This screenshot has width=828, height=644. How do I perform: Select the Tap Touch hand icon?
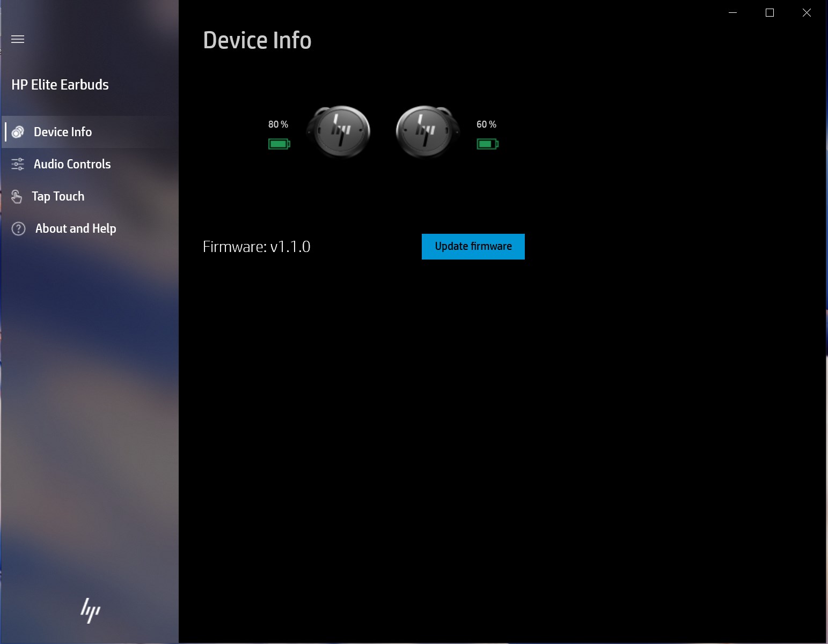[18, 196]
